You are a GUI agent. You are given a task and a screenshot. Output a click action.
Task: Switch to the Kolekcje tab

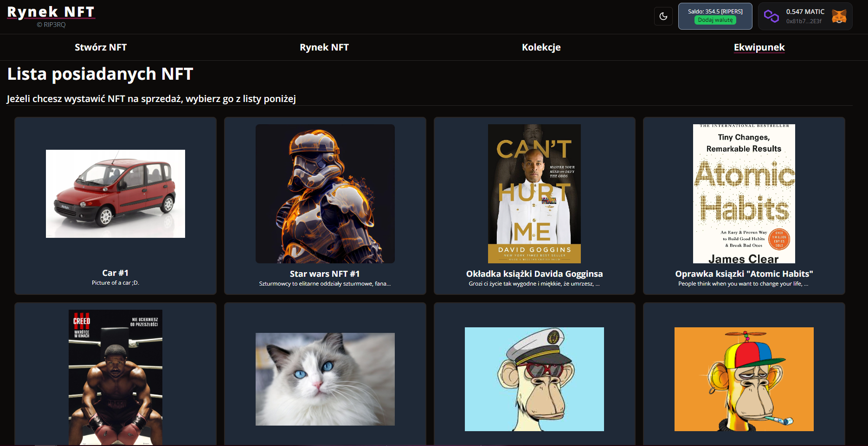(541, 47)
